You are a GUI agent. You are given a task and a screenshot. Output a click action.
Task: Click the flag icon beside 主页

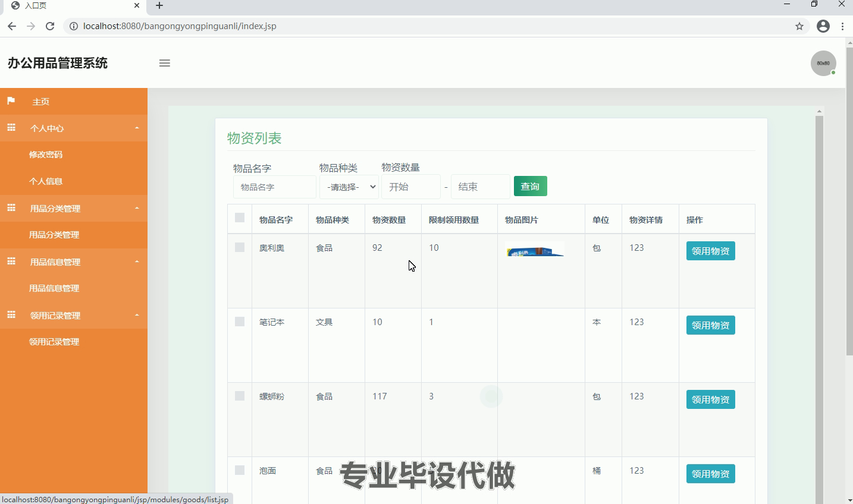pyautogui.click(x=11, y=101)
